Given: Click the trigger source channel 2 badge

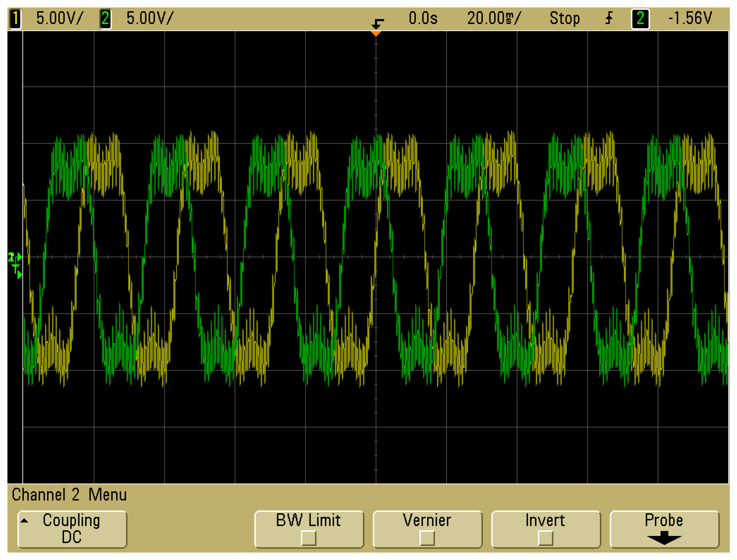Looking at the screenshot, I should click(640, 19).
